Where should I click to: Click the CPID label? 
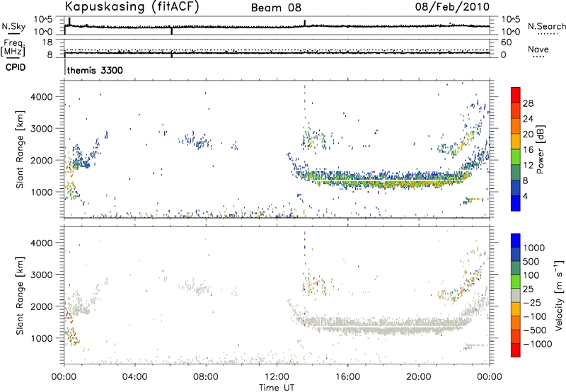point(16,67)
